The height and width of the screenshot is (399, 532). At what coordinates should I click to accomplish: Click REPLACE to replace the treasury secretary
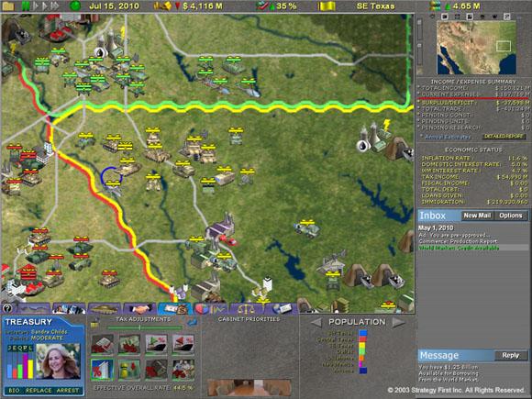coord(39,391)
